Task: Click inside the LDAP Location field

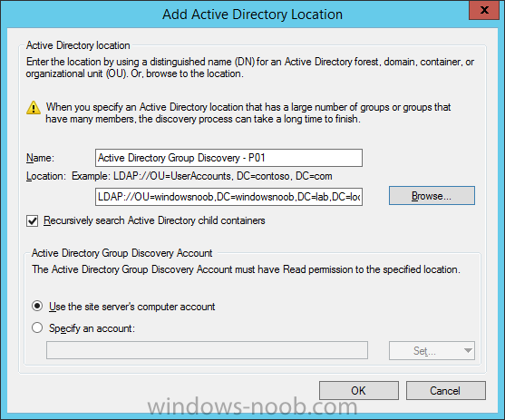Action: click(x=228, y=197)
